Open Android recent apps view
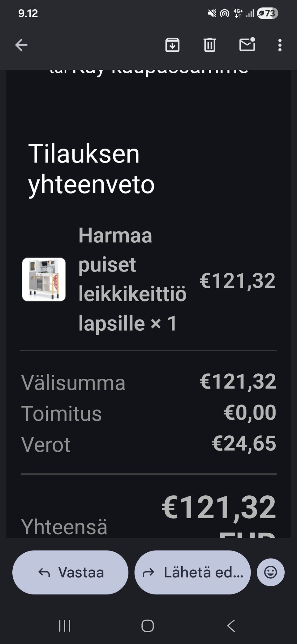The height and width of the screenshot is (644, 297). [x=65, y=626]
